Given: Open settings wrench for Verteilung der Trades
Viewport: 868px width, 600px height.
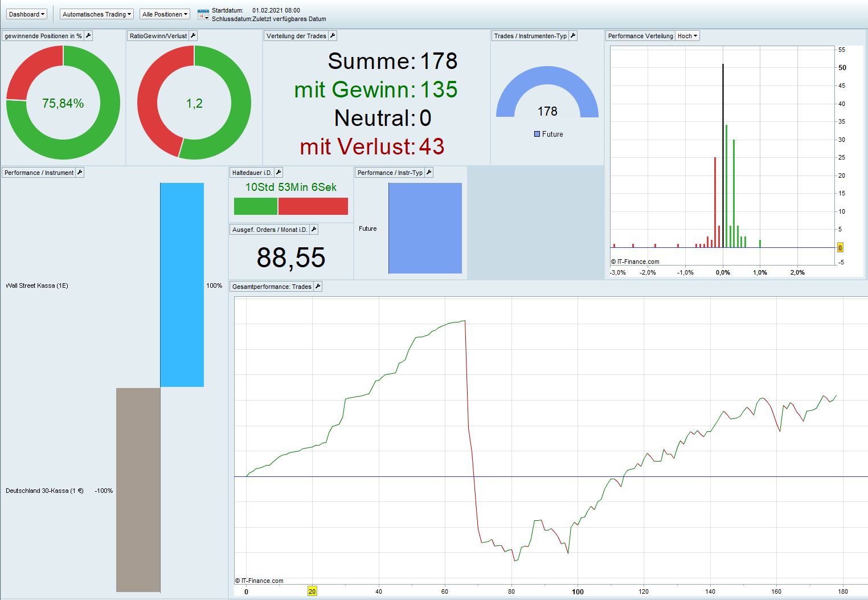Looking at the screenshot, I should click(333, 36).
